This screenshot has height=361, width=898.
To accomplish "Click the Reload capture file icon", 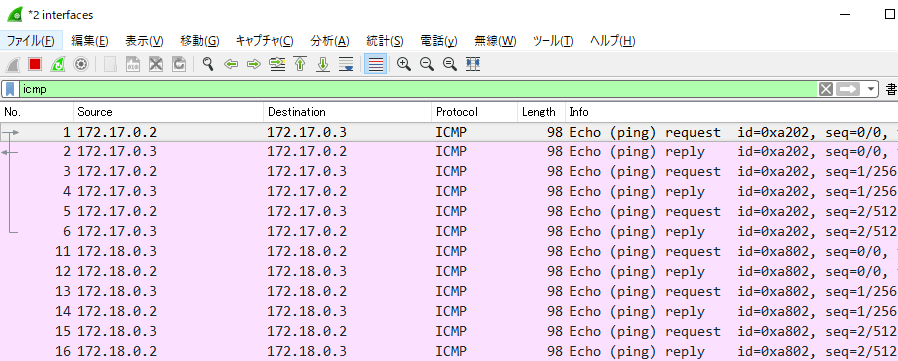I will click(179, 64).
